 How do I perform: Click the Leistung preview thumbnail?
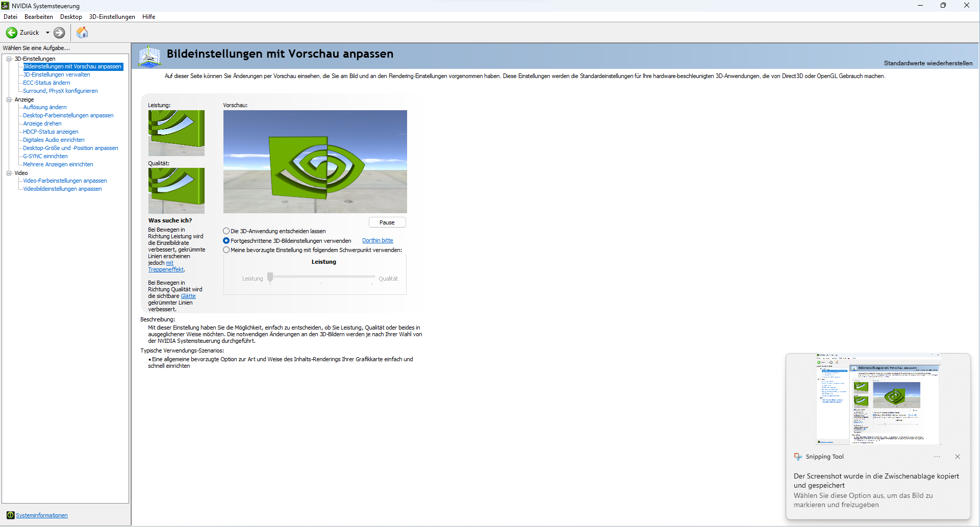point(177,133)
